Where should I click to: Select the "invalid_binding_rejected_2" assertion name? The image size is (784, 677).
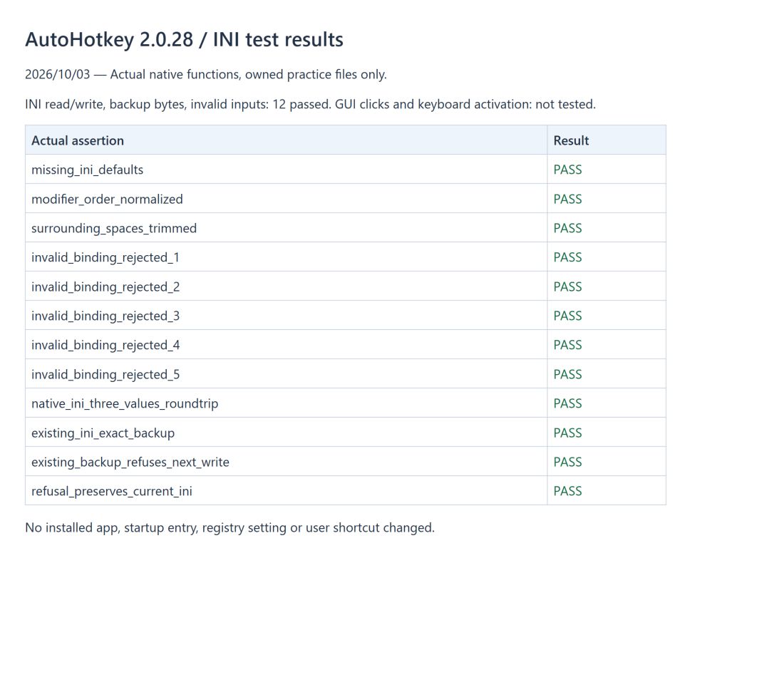pos(105,287)
